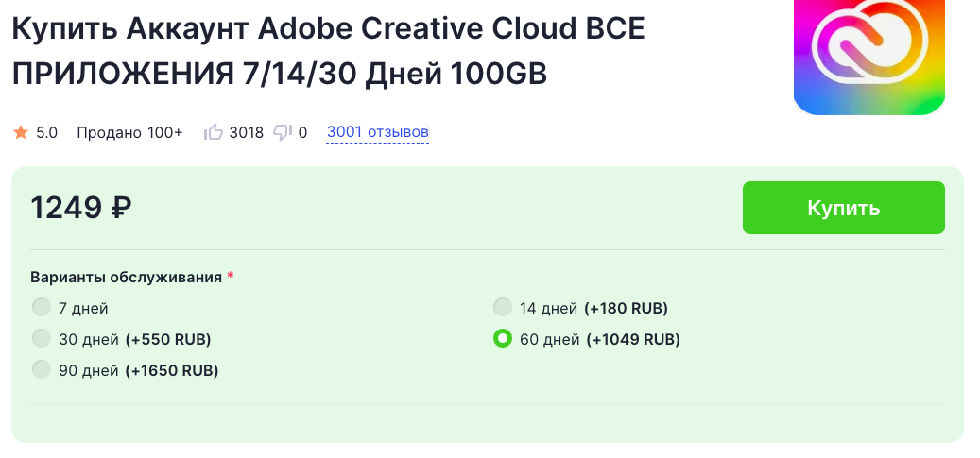Click the 1249 ₽ price text
The width and height of the screenshot is (980, 458).
coord(81,208)
